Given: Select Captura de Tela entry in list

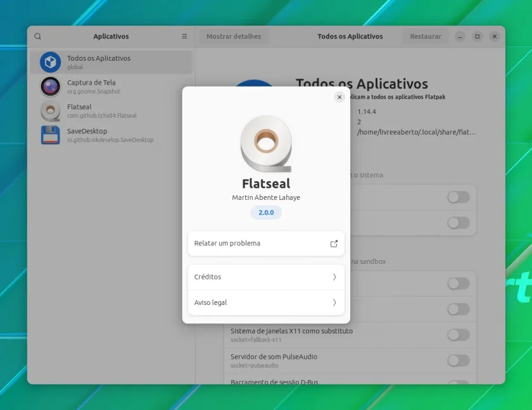Looking at the screenshot, I should tap(111, 87).
